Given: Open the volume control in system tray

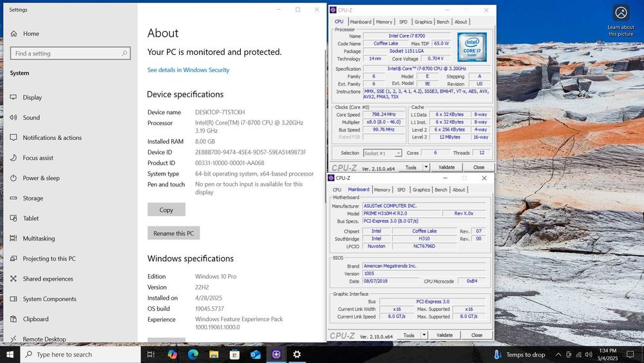Looking at the screenshot, I should click(589, 355).
